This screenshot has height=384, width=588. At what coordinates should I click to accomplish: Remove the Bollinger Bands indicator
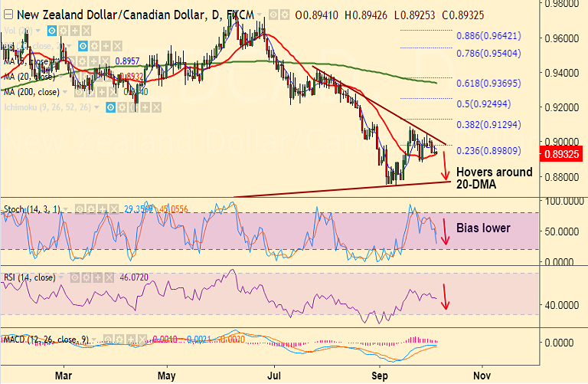pyautogui.click(x=118, y=46)
